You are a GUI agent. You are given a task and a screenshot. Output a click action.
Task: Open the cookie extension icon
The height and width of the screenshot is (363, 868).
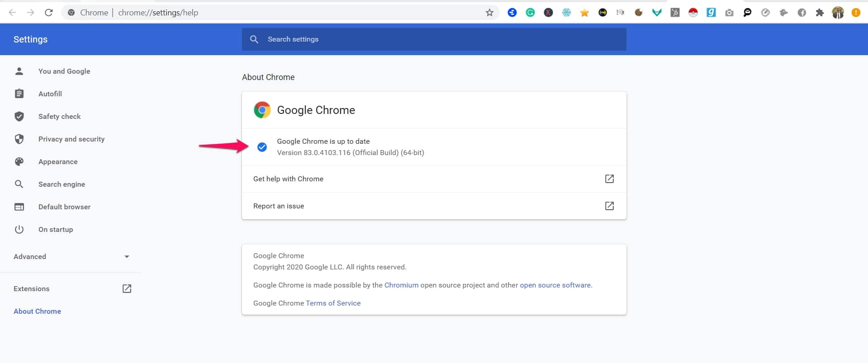(639, 13)
